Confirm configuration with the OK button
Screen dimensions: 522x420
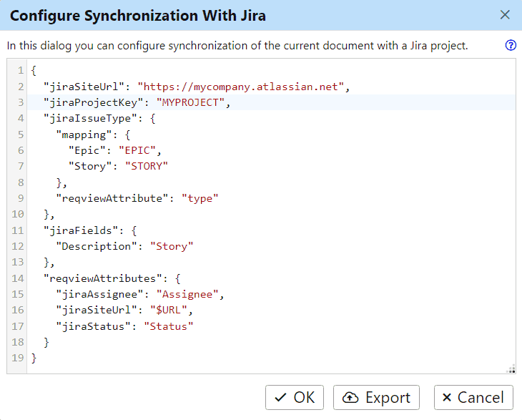coord(295,398)
